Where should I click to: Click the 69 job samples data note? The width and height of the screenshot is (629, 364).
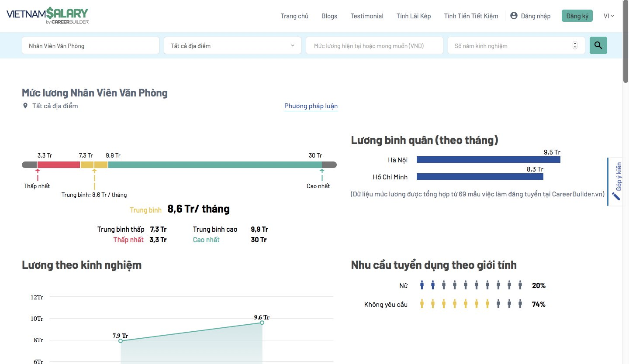pyautogui.click(x=477, y=194)
